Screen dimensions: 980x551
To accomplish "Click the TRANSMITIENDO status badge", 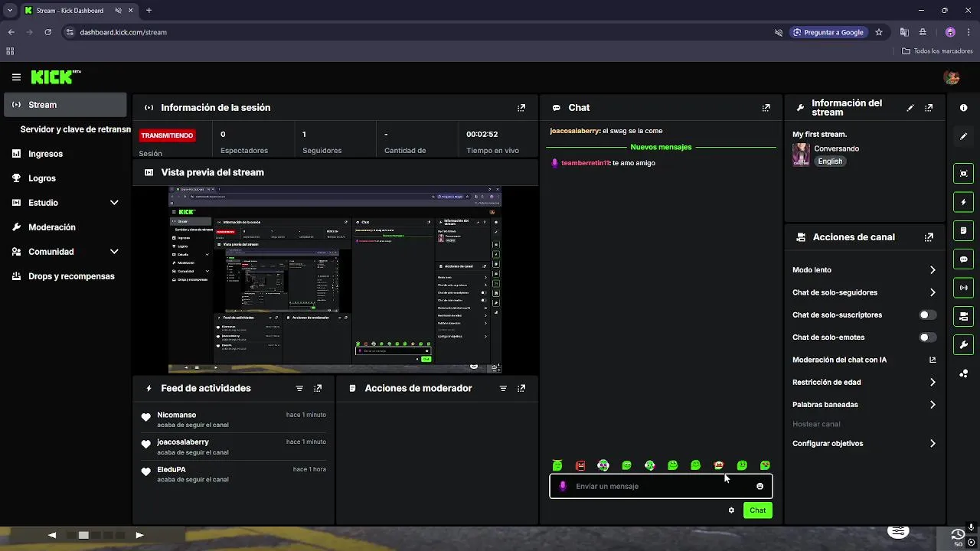I will [x=167, y=135].
